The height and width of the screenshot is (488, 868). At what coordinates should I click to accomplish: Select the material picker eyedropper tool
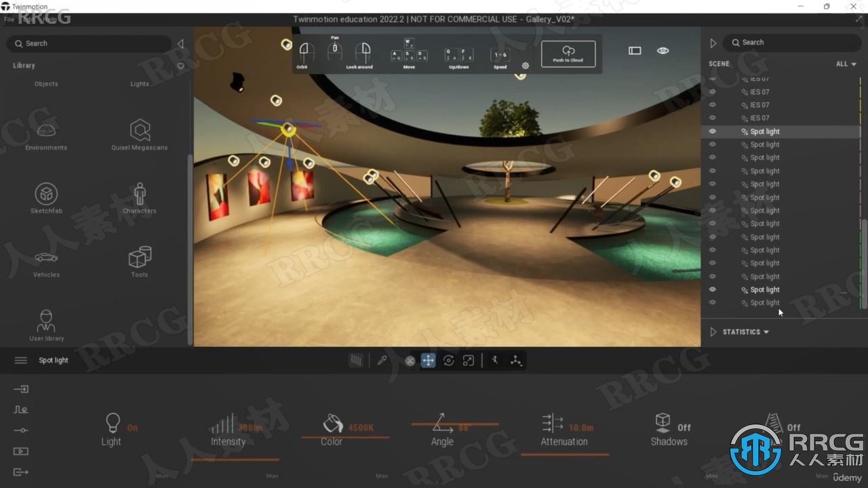(x=382, y=361)
